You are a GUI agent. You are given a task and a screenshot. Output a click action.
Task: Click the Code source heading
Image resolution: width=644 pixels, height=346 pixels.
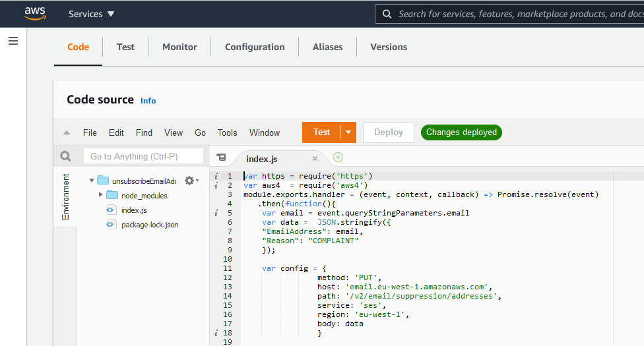pos(100,100)
